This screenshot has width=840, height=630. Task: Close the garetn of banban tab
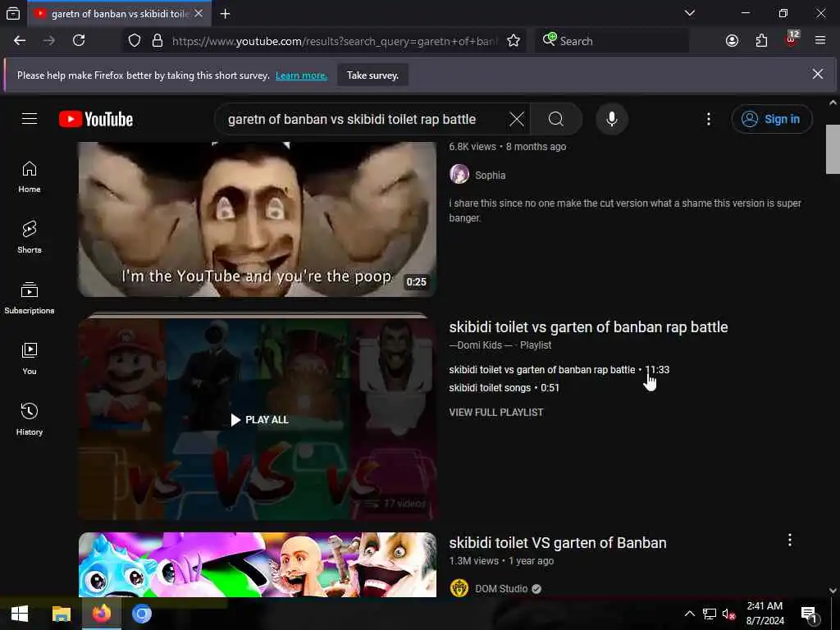(x=199, y=13)
